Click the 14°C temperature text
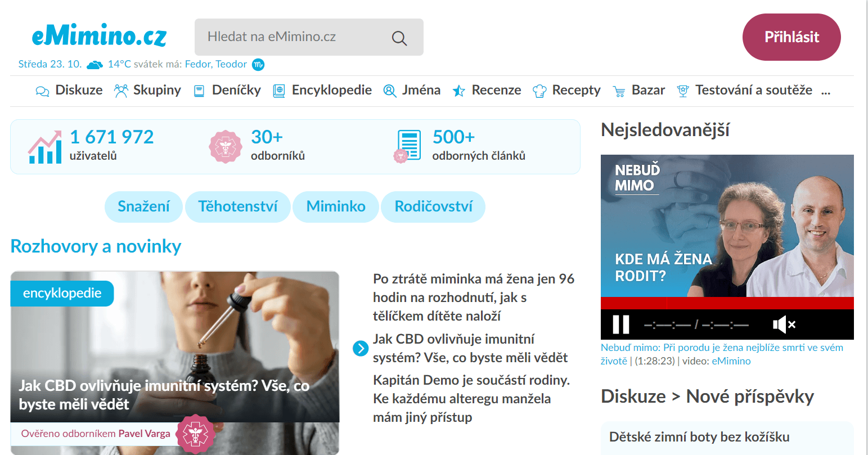 (119, 64)
